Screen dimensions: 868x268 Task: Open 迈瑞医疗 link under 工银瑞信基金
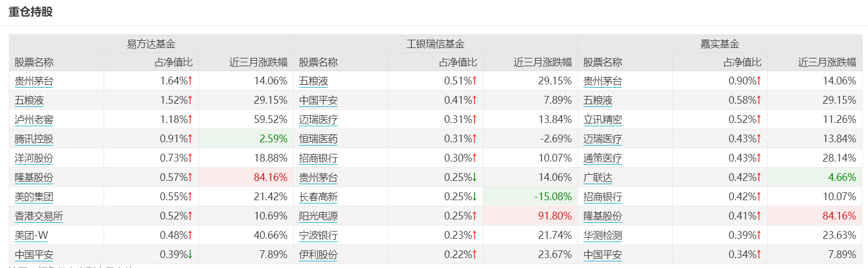coord(318,120)
